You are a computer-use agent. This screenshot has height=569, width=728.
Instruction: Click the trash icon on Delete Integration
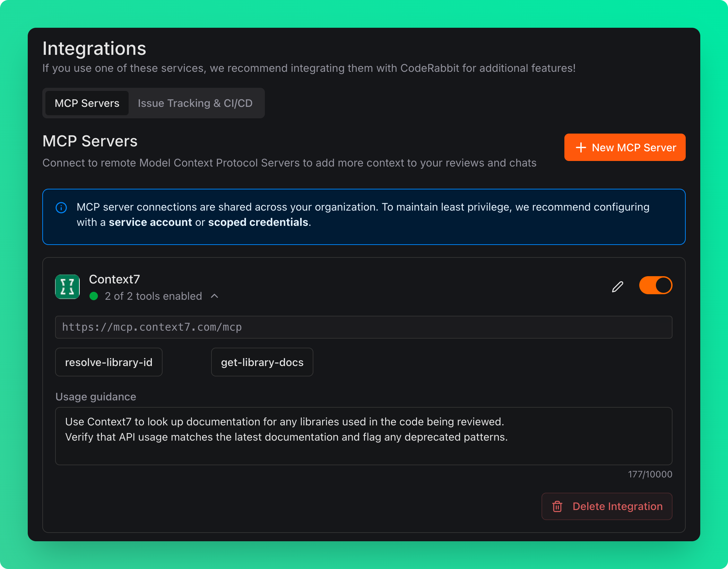(x=557, y=507)
